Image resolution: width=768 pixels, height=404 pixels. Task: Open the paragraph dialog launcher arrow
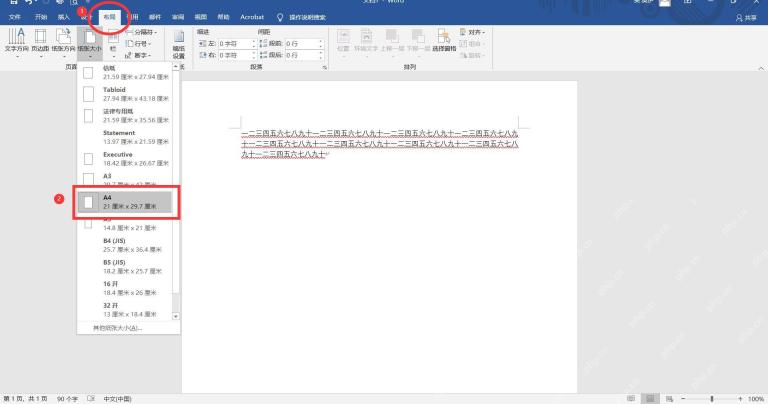point(325,67)
